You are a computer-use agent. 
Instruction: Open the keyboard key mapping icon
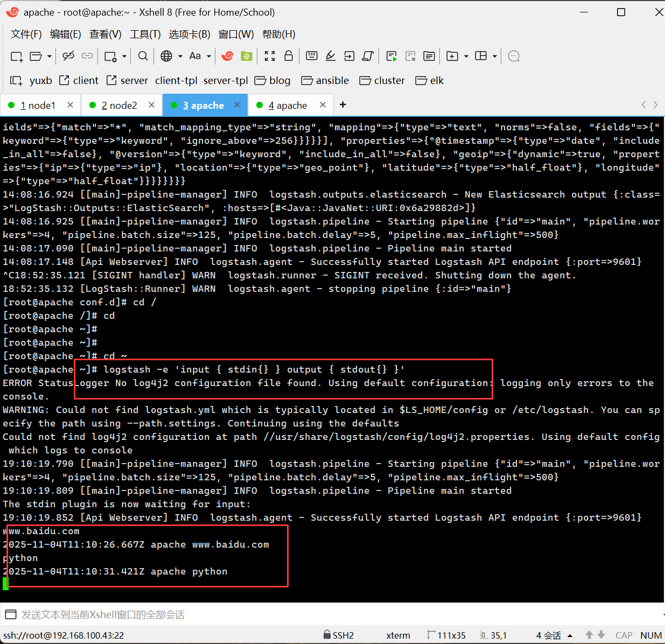click(x=311, y=56)
